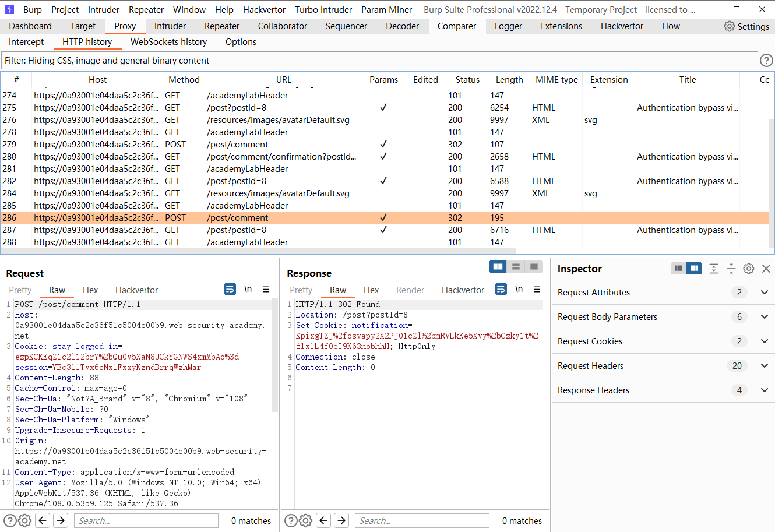Focus the Request search field
Screen dimensions: 775x532
tap(146, 520)
